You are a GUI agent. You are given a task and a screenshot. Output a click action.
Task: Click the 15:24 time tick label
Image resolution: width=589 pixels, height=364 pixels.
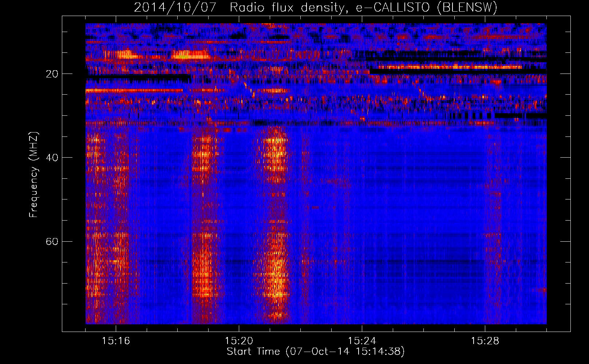coord(362,341)
